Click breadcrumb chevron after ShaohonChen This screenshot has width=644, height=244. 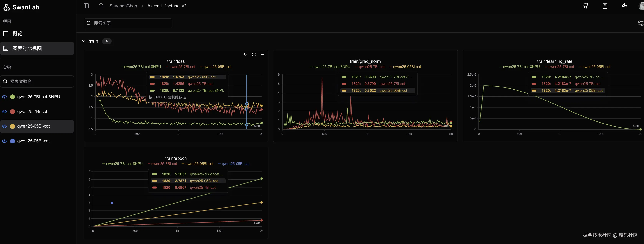(142, 6)
